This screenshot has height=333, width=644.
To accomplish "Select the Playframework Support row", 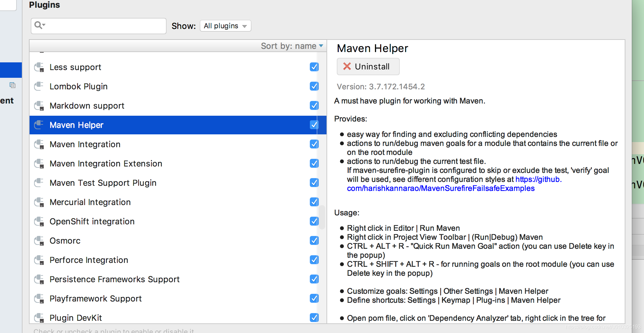I will (x=178, y=299).
